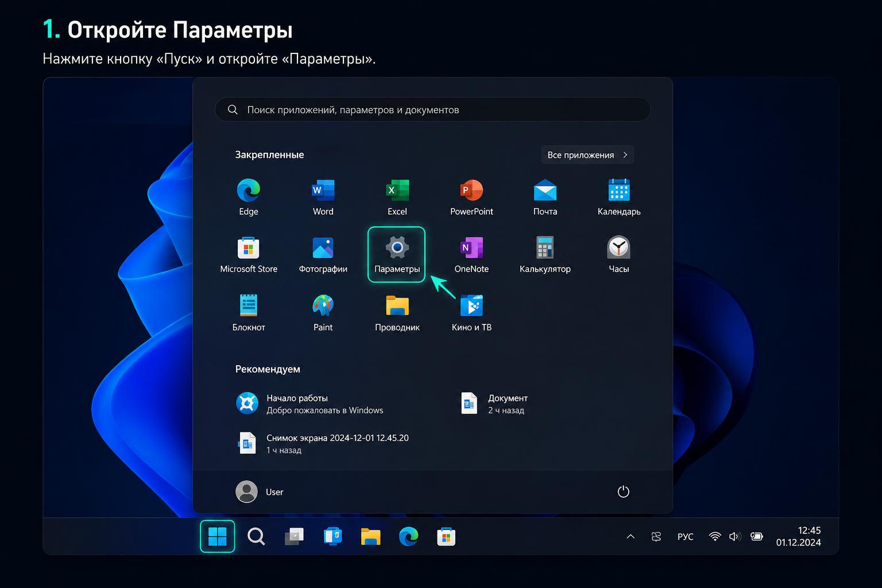Image resolution: width=882 pixels, height=588 pixels.
Task: Open recommended item Начало работы
Action: 310,404
